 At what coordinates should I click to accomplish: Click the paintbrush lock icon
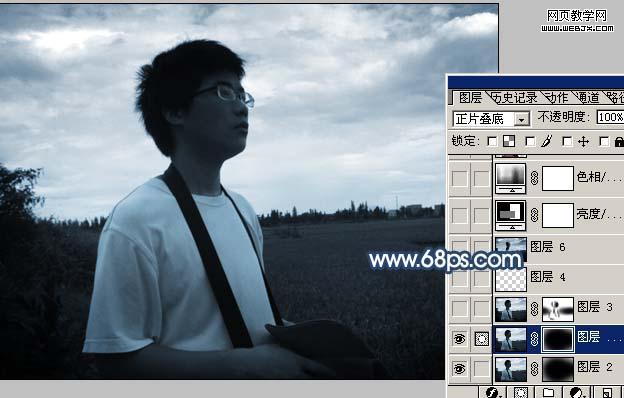(x=546, y=140)
